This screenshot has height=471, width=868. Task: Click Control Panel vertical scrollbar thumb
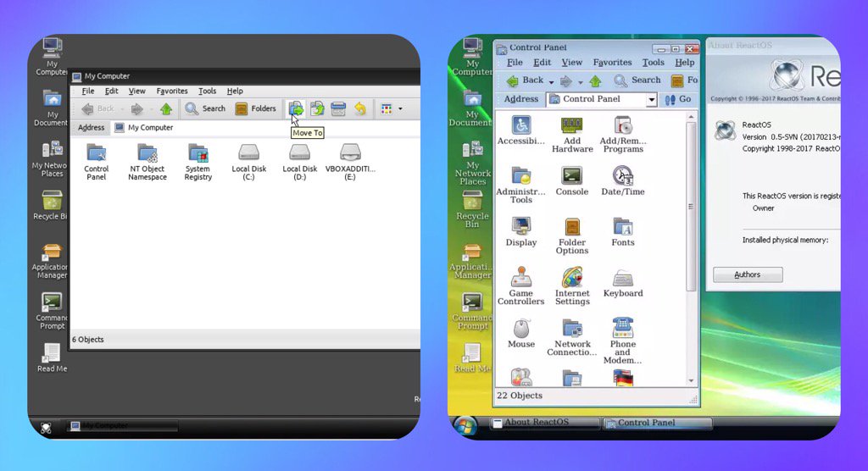(x=691, y=206)
